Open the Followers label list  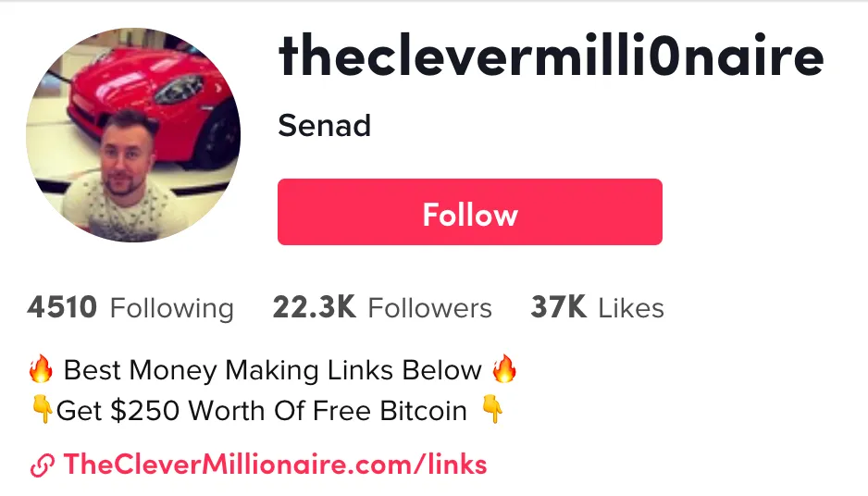(429, 308)
